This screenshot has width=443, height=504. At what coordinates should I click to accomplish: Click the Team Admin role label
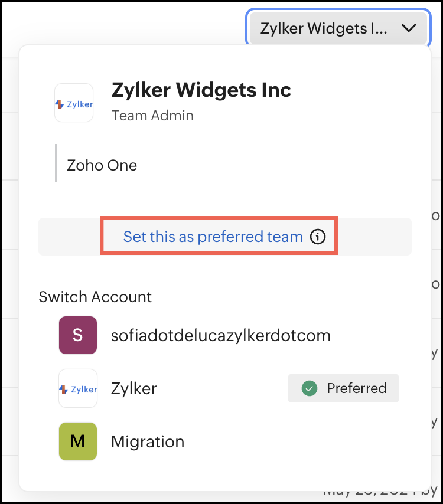point(152,115)
